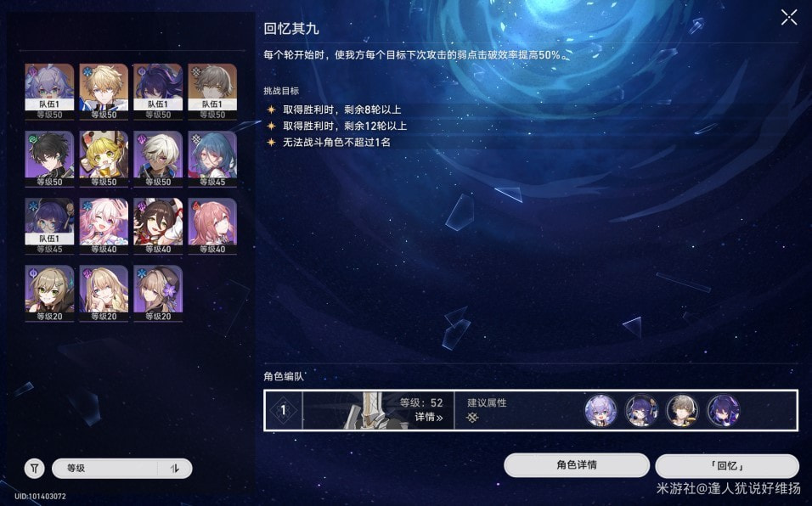Screen dimensions: 812x506
Task: Toggle pink-haired level 40 character with wink
Action: click(104, 226)
